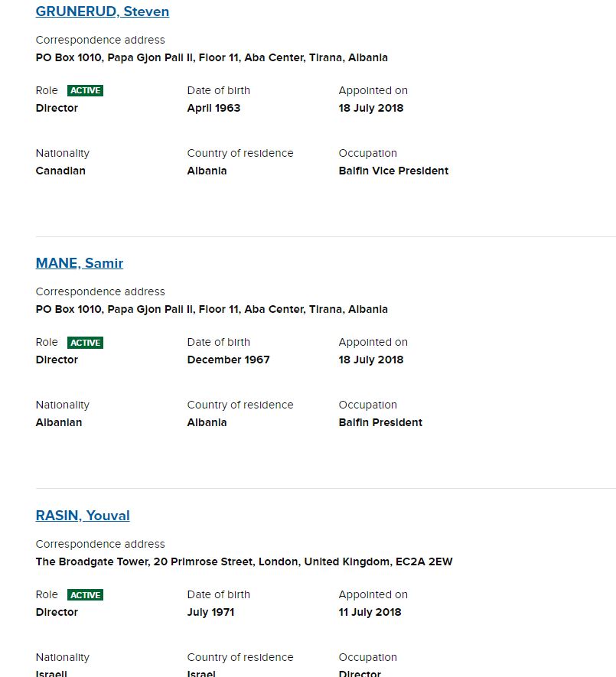The height and width of the screenshot is (677, 616).
Task: Click the Broadgate Tower correspondence address
Action: [x=243, y=562]
